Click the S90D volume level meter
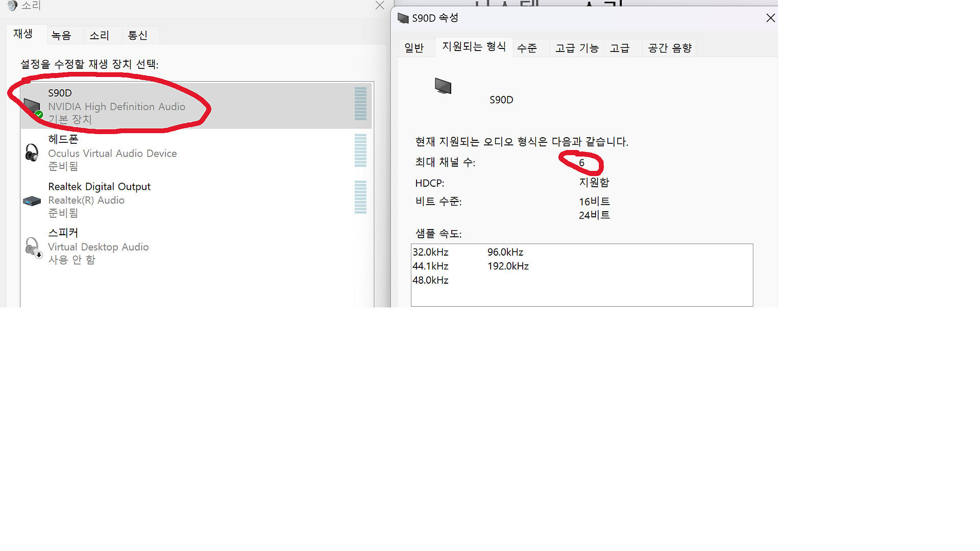The height and width of the screenshot is (551, 980). click(360, 104)
